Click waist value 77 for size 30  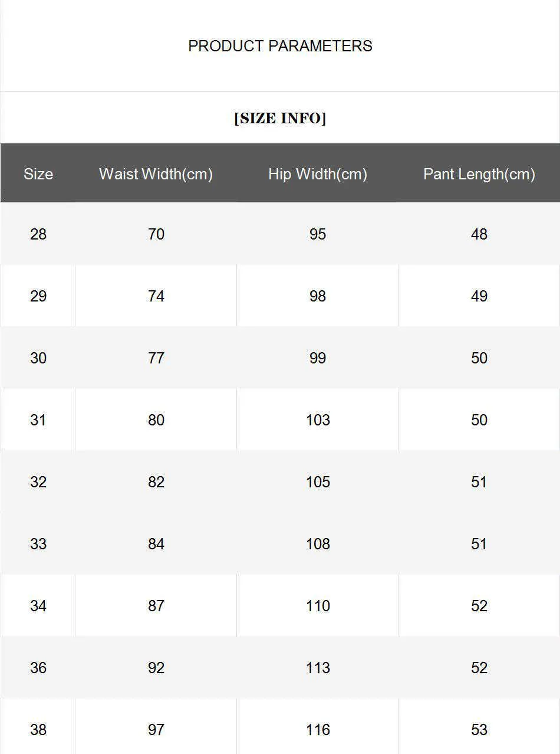(x=156, y=358)
